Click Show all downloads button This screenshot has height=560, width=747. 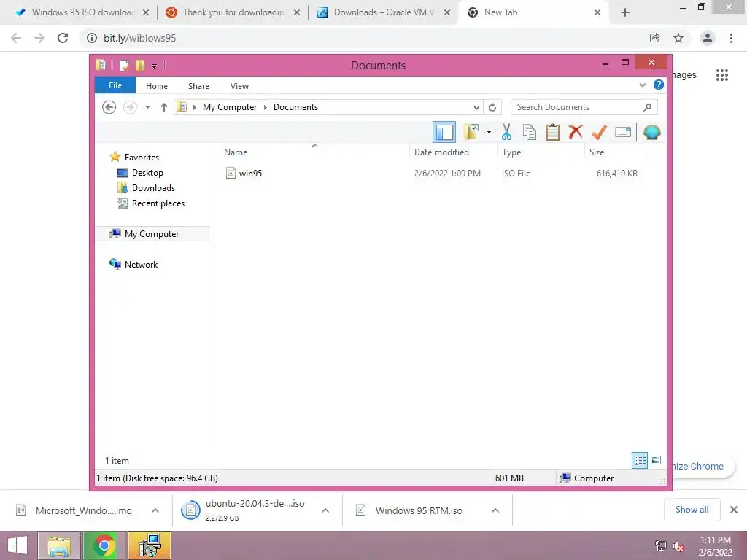(692, 510)
